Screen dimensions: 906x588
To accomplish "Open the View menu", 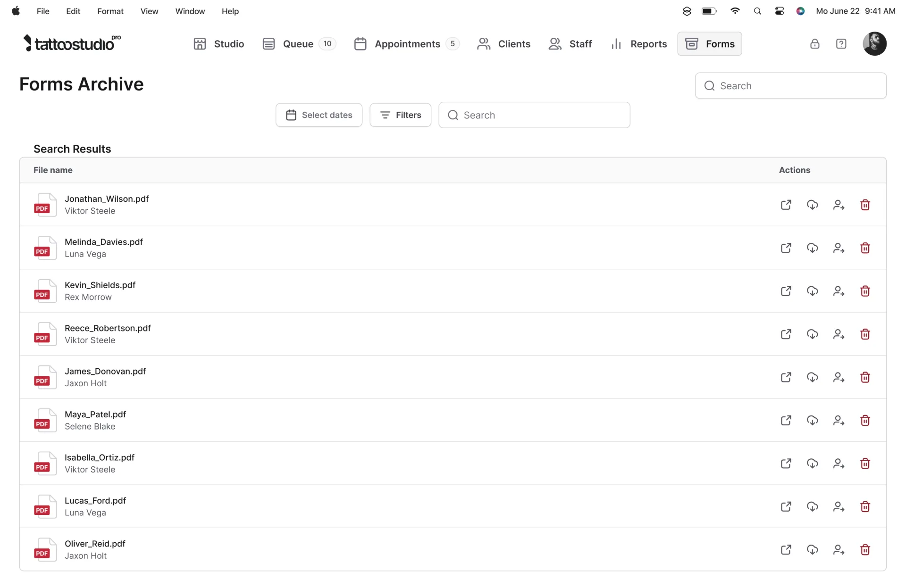I will pos(149,11).
